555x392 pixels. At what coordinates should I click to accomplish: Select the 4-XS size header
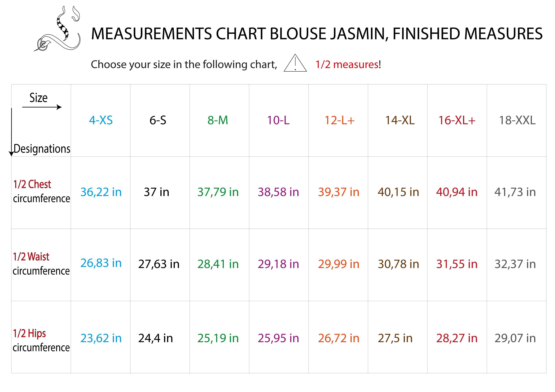(101, 120)
